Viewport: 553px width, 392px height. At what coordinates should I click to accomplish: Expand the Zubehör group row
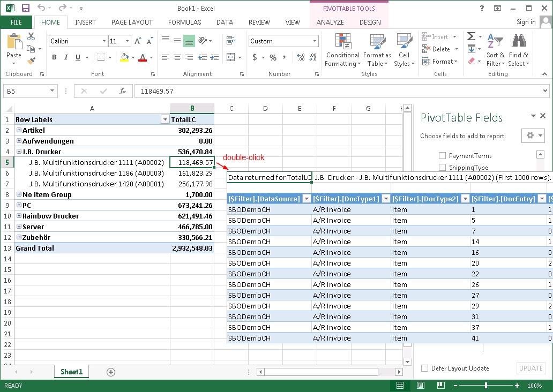click(x=19, y=237)
